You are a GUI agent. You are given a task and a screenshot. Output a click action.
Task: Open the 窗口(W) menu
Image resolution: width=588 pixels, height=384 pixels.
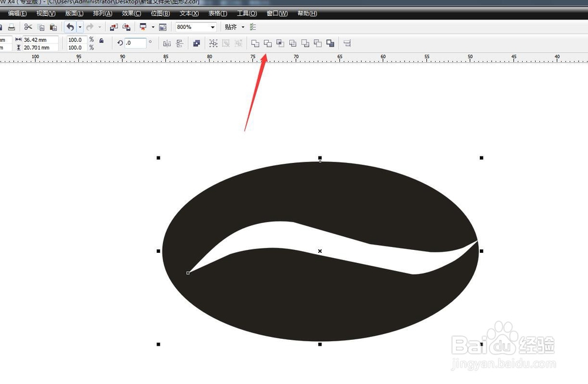(277, 14)
